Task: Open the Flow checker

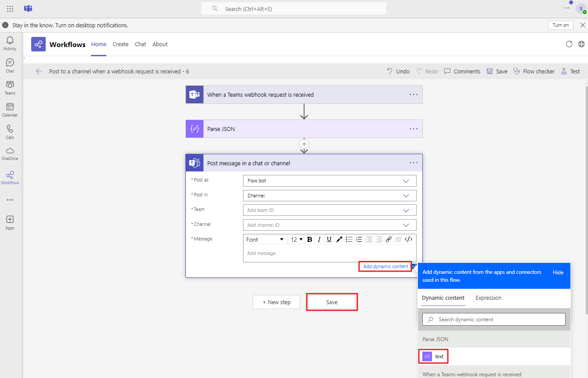Action: (x=534, y=71)
